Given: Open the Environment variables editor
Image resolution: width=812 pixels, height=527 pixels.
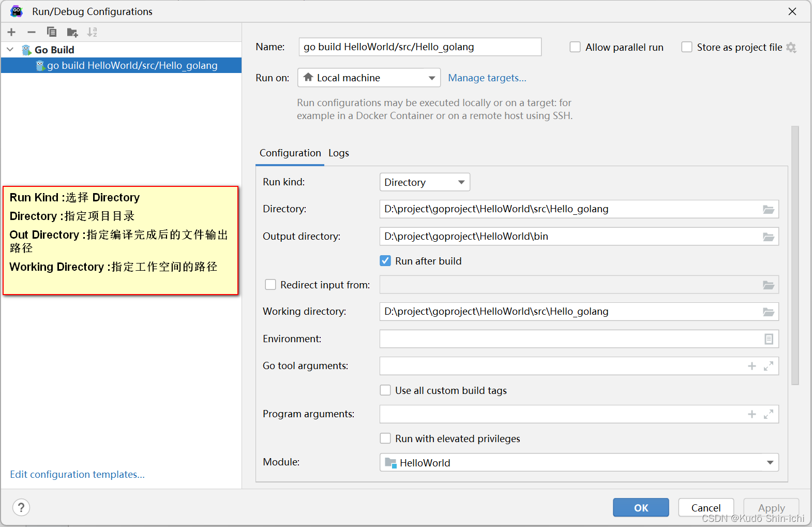Looking at the screenshot, I should 769,339.
